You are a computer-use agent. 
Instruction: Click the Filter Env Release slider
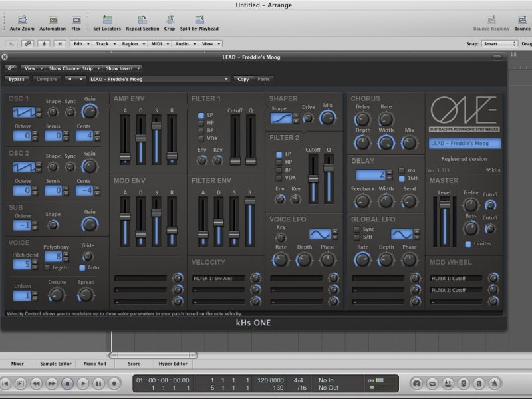[x=250, y=221]
